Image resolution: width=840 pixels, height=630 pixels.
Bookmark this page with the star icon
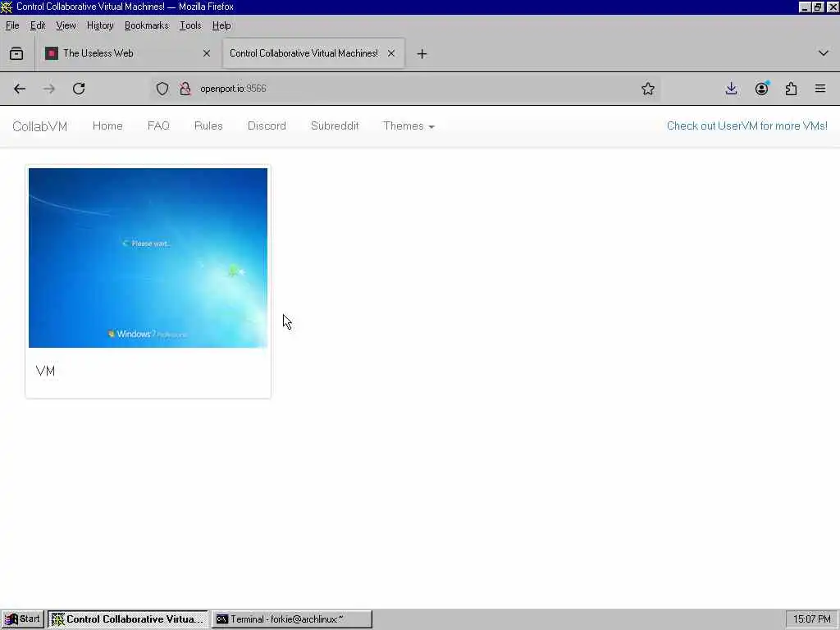pyautogui.click(x=648, y=89)
